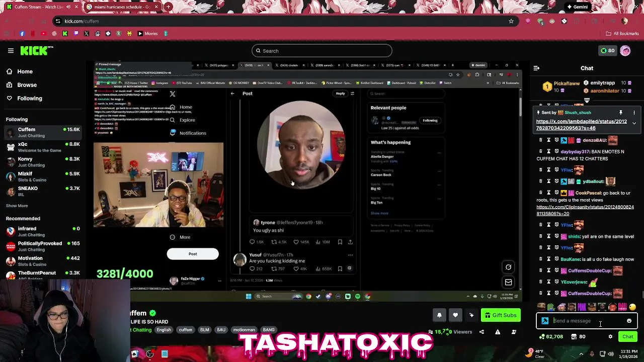Click the moderator hammer badge in message box
This screenshot has width=644, height=362.
545,321
